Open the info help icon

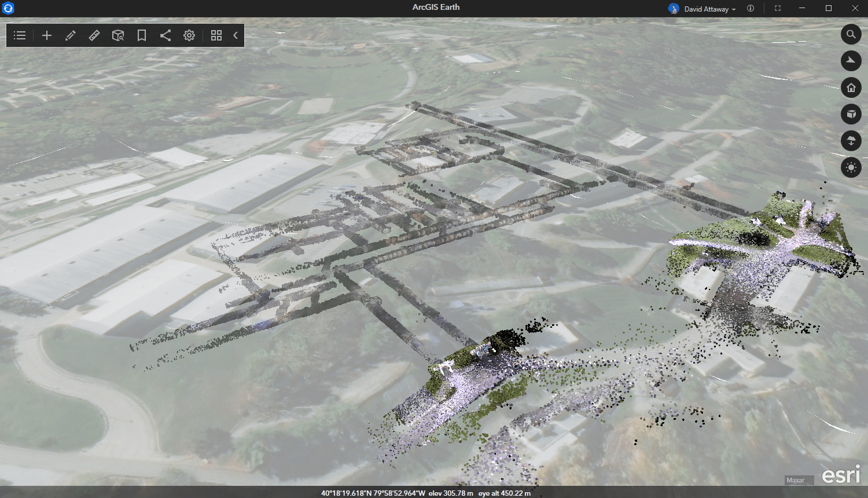(751, 8)
